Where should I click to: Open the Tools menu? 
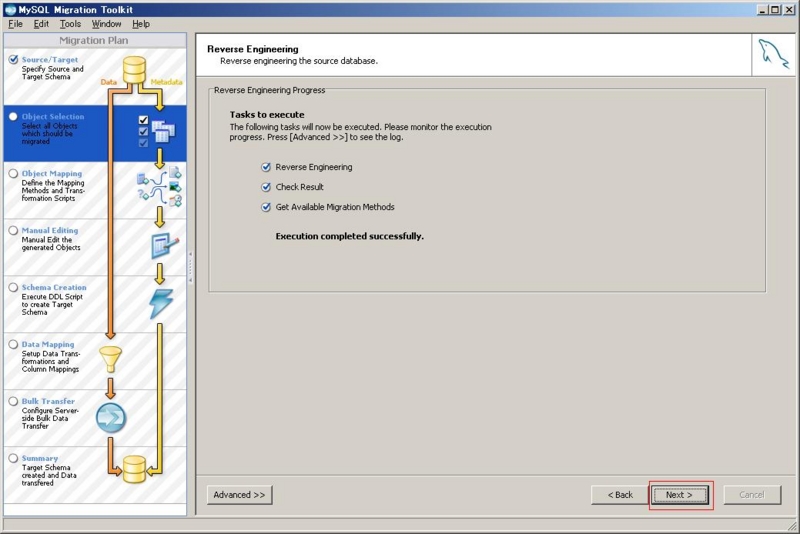(70, 24)
